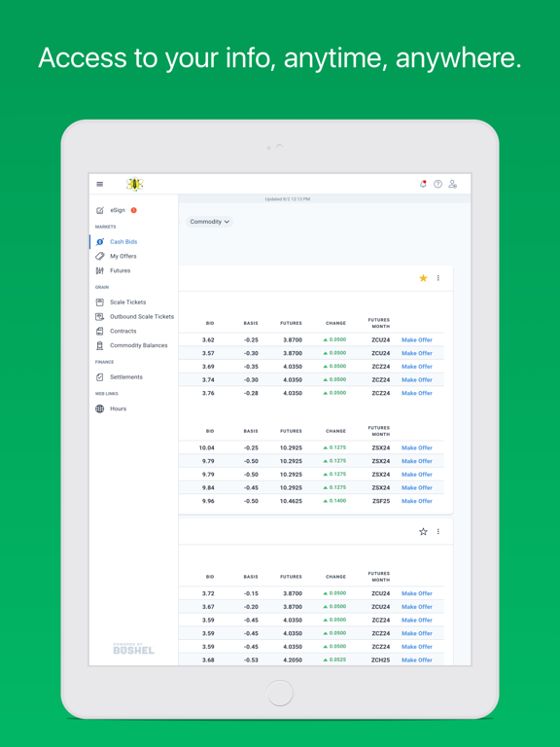
Task: Click the -0.28 basis value
Action: point(251,393)
